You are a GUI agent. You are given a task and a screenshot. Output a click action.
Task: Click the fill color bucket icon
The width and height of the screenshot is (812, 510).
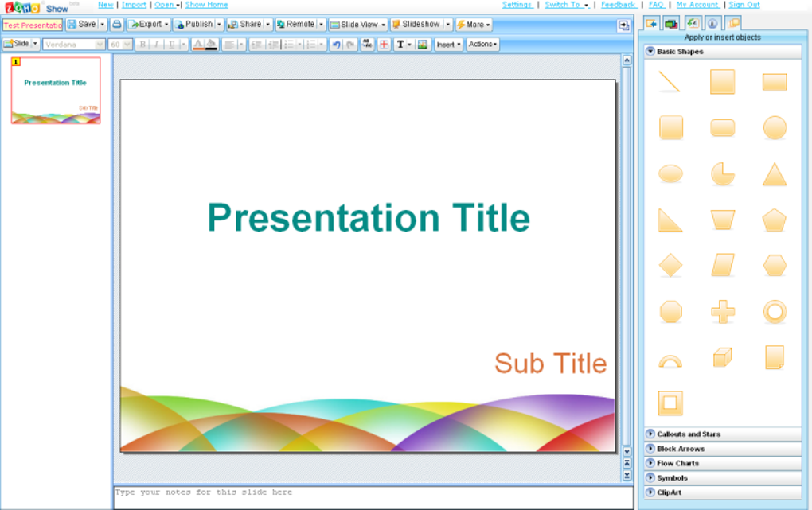point(211,45)
